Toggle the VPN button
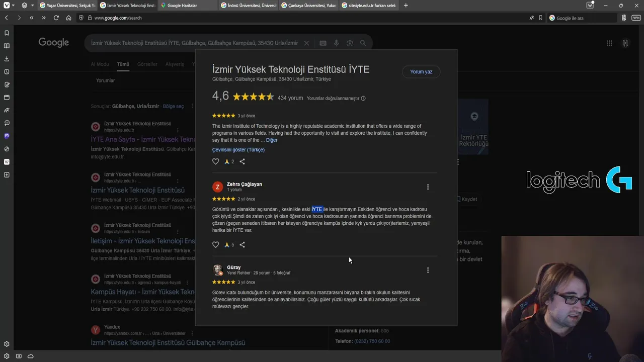The width and height of the screenshot is (644, 362). click(636, 18)
